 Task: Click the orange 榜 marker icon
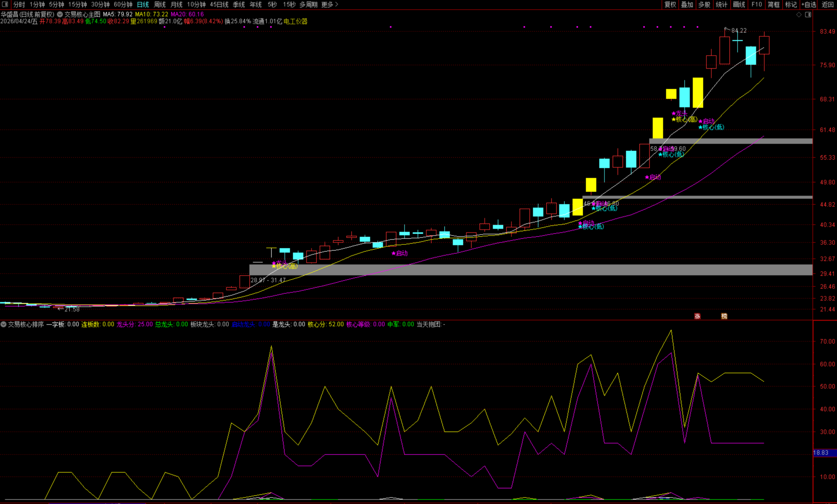pyautogui.click(x=724, y=316)
